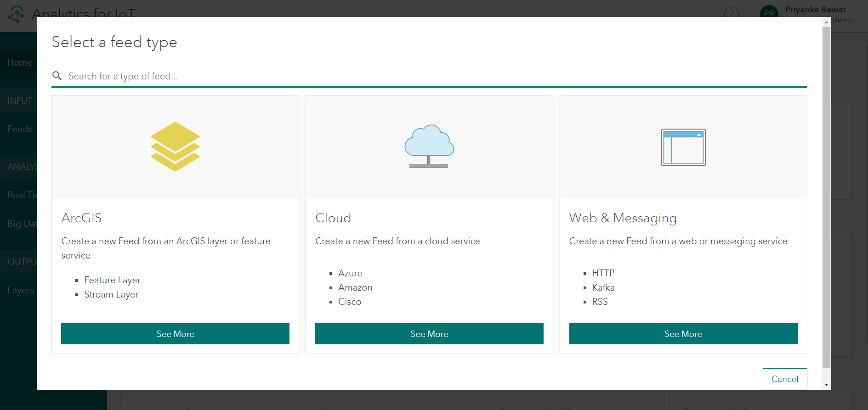Click the search magnifier icon
Image resolution: width=868 pixels, height=410 pixels.
[57, 76]
